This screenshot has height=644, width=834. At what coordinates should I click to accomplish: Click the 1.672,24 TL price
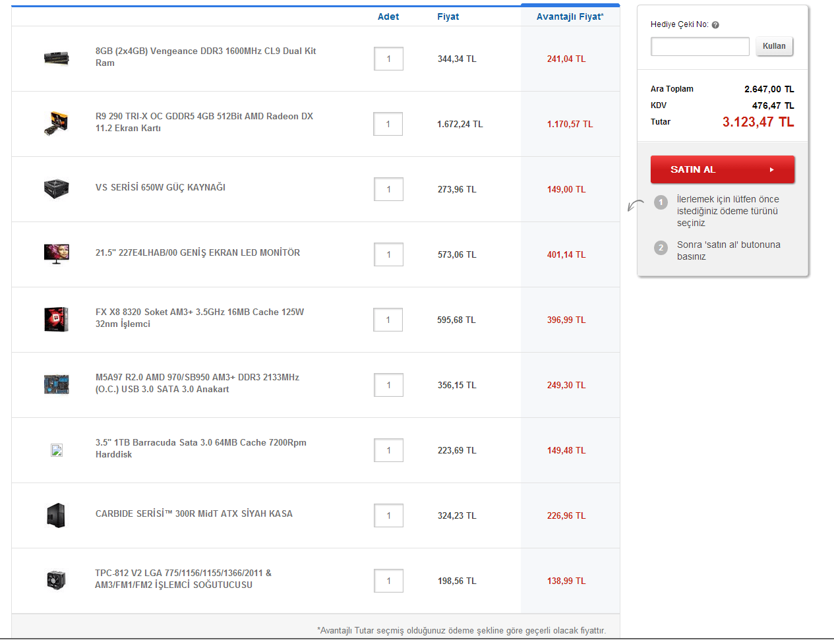tap(460, 124)
